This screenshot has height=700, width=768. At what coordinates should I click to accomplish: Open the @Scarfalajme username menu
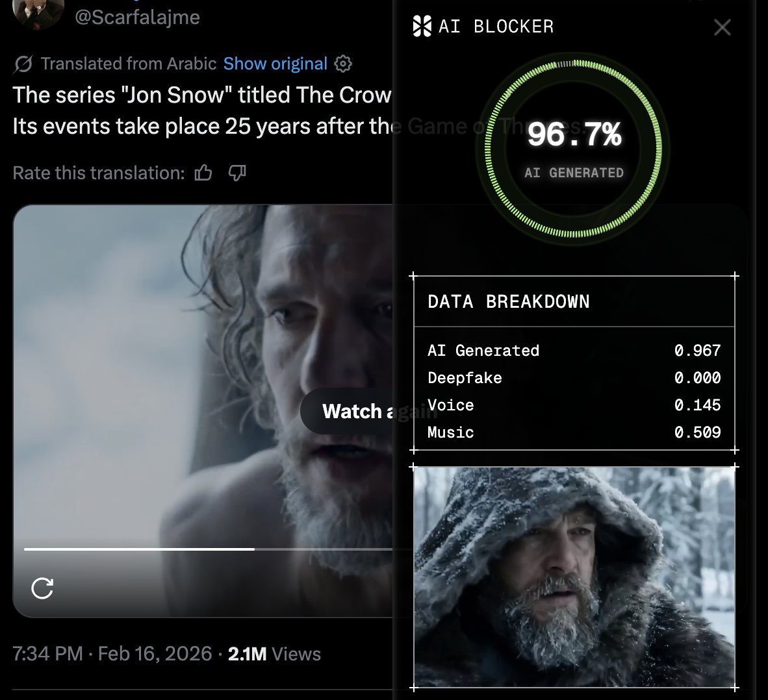pyautogui.click(x=135, y=18)
